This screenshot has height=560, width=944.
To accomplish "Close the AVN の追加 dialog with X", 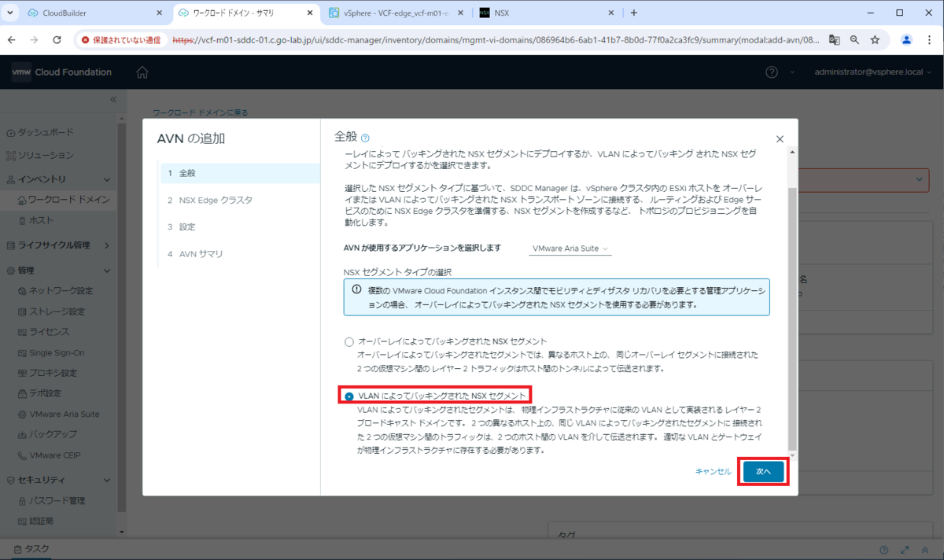I will 780,139.
